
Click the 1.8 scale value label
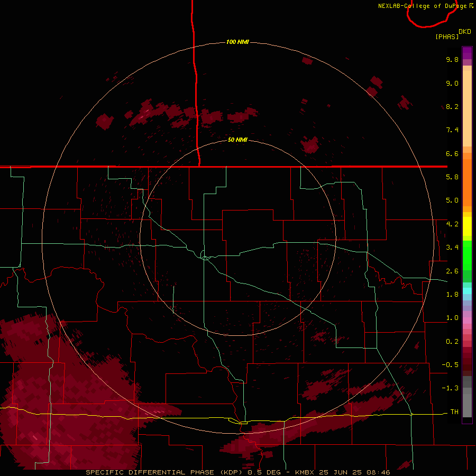click(452, 295)
